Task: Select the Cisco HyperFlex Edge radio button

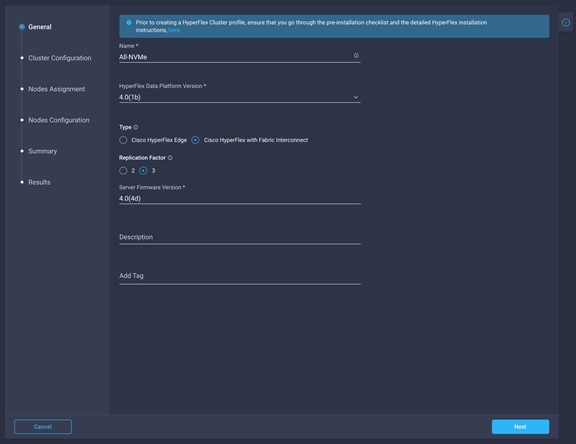Action: [x=123, y=140]
